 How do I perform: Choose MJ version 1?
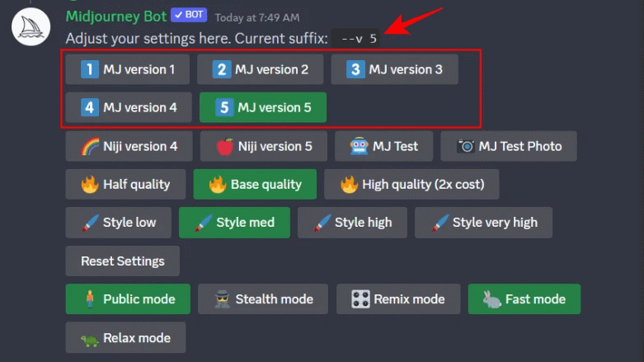pyautogui.click(x=128, y=69)
